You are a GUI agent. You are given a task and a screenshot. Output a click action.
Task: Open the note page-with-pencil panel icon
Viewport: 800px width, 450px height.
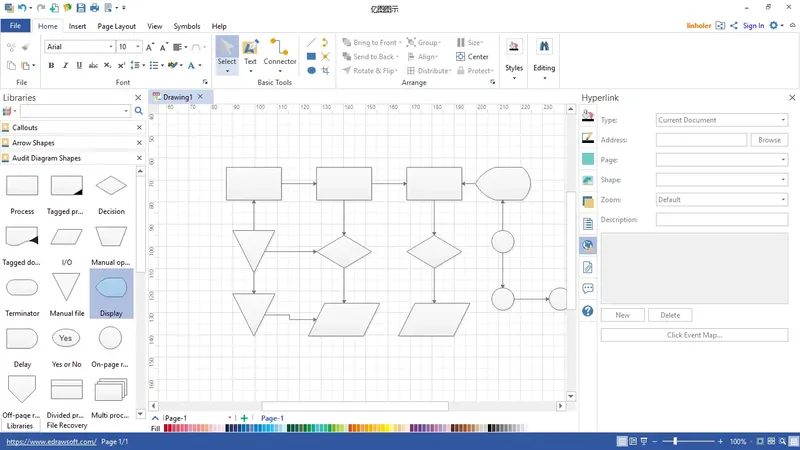coord(588,267)
